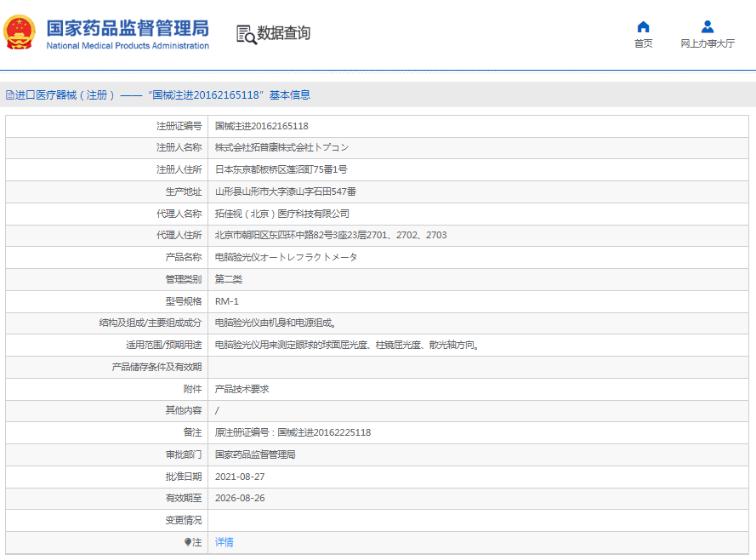Click the 附件 row label
This screenshot has width=756, height=560.
[192, 389]
